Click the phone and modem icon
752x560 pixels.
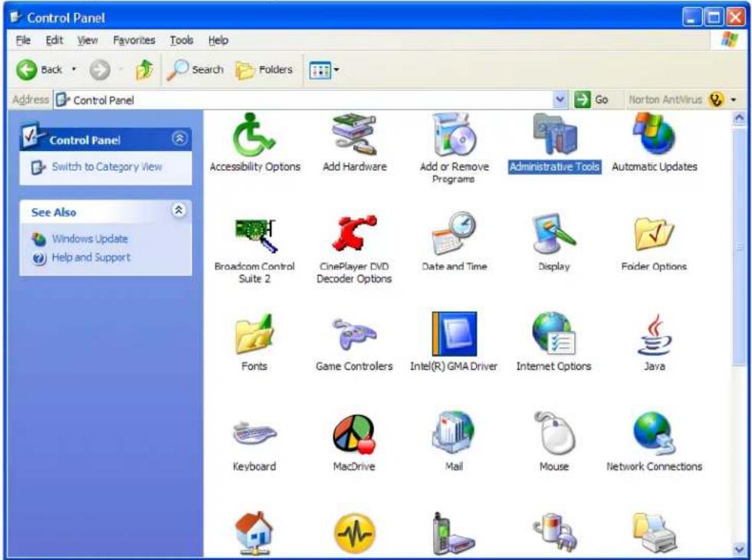coord(454,533)
